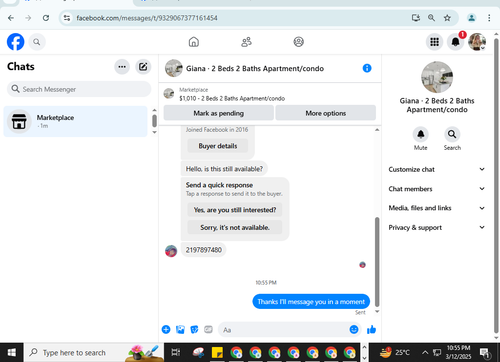The image size is (500, 362).
Task: Go to the Home feed icon
Action: pyautogui.click(x=194, y=42)
